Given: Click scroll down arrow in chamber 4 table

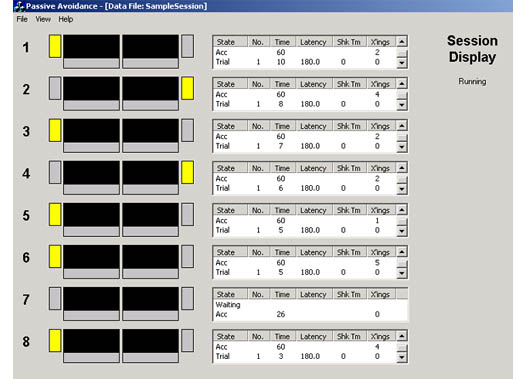Looking at the screenshot, I should click(x=402, y=189).
